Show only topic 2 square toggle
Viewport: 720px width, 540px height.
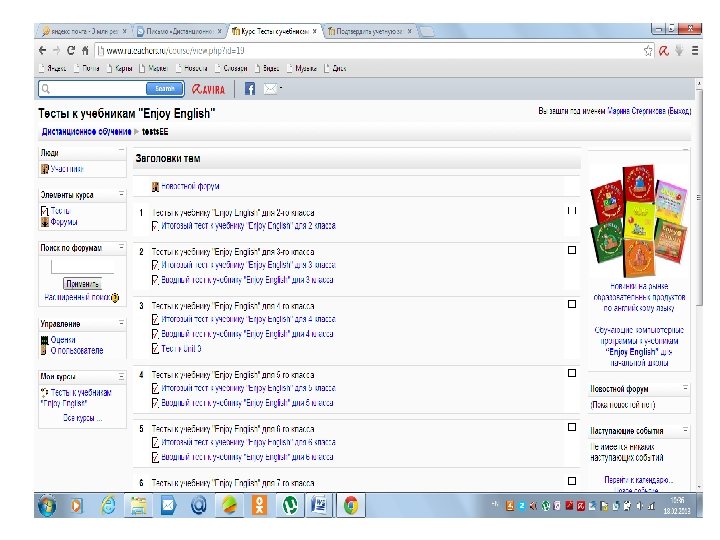click(x=572, y=250)
